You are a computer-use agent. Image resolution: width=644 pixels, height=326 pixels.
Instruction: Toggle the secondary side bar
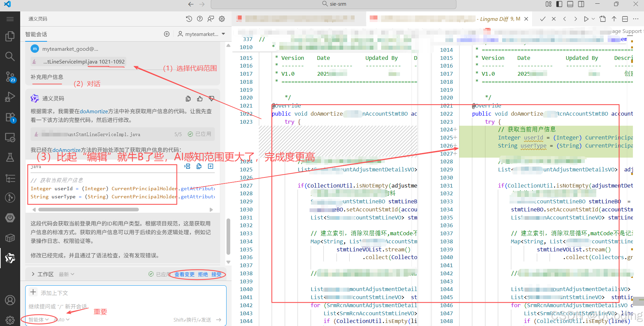(x=581, y=4)
